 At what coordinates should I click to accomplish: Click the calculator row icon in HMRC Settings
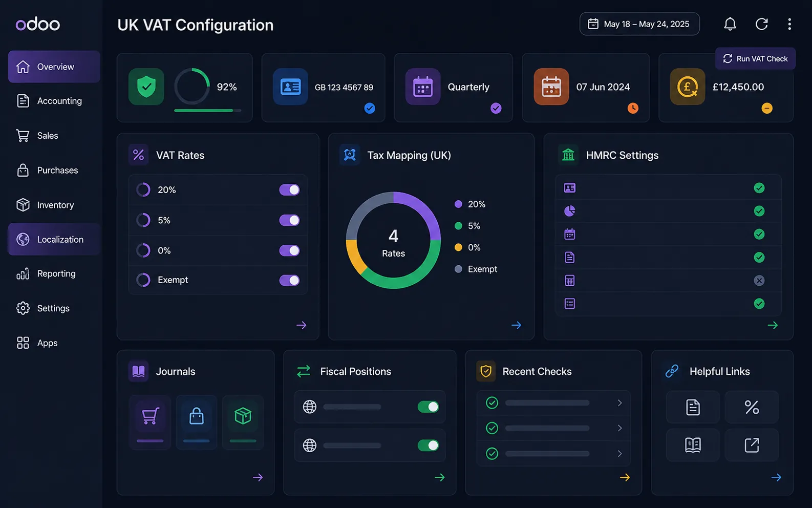pos(570,281)
